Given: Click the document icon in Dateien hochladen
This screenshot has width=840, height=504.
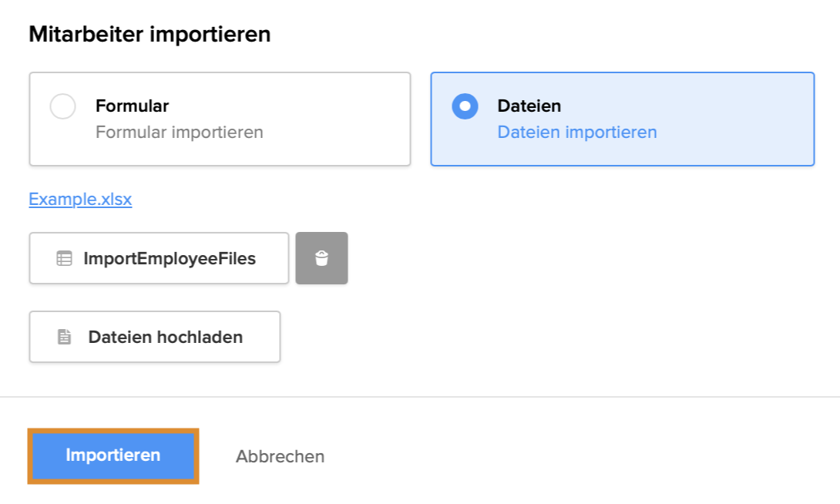Looking at the screenshot, I should (x=65, y=337).
